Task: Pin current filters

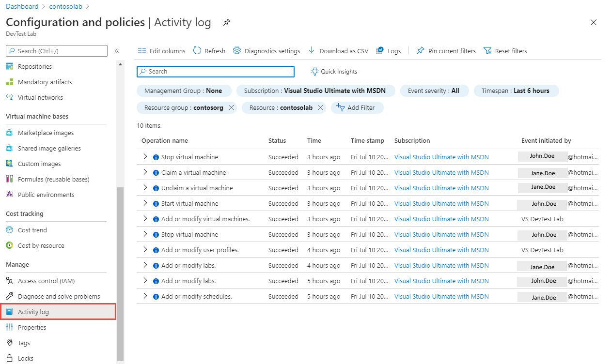Action: pyautogui.click(x=445, y=50)
